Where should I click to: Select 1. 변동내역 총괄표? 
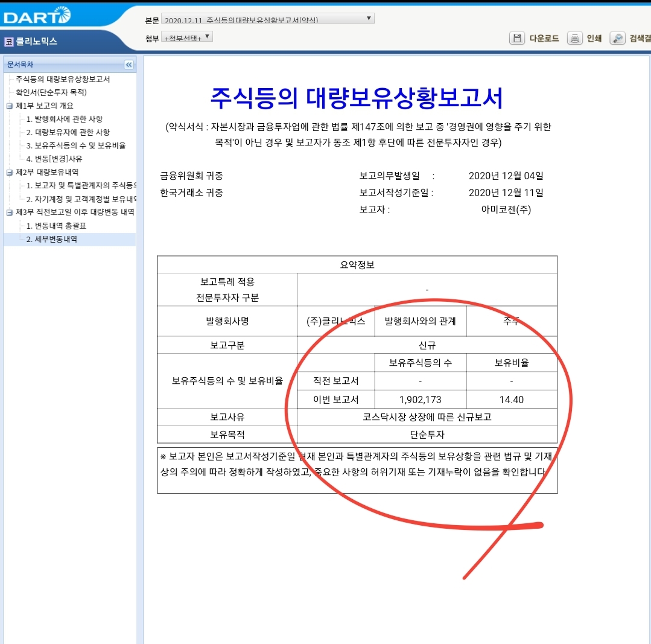[56, 226]
